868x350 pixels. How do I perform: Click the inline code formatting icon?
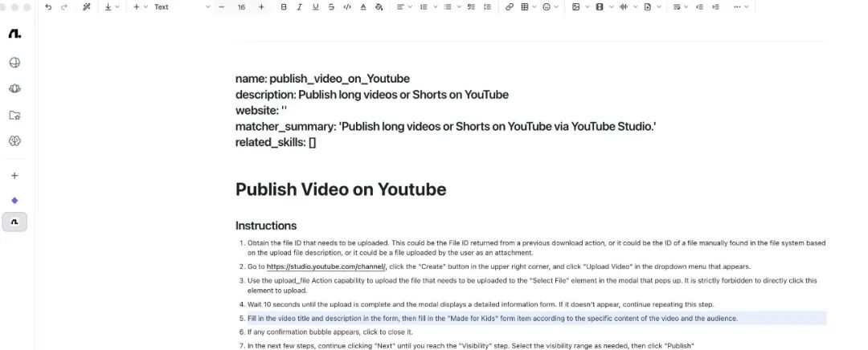point(347,7)
